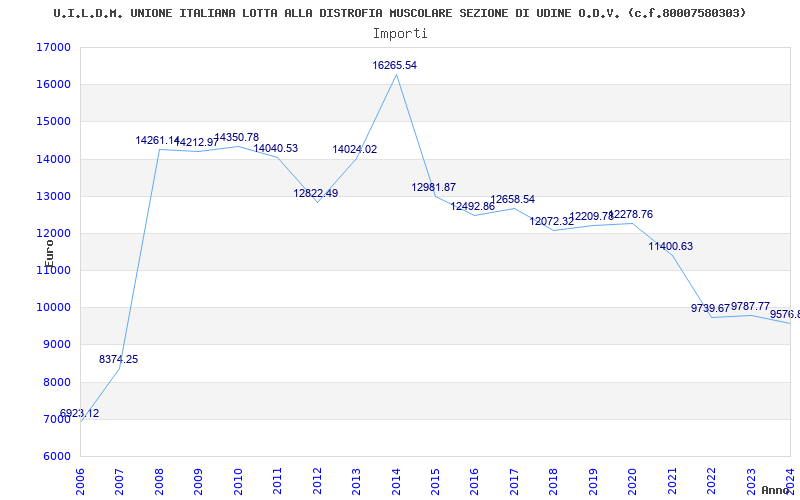Click the data label 11400.63
The image size is (800, 500).
point(670,246)
